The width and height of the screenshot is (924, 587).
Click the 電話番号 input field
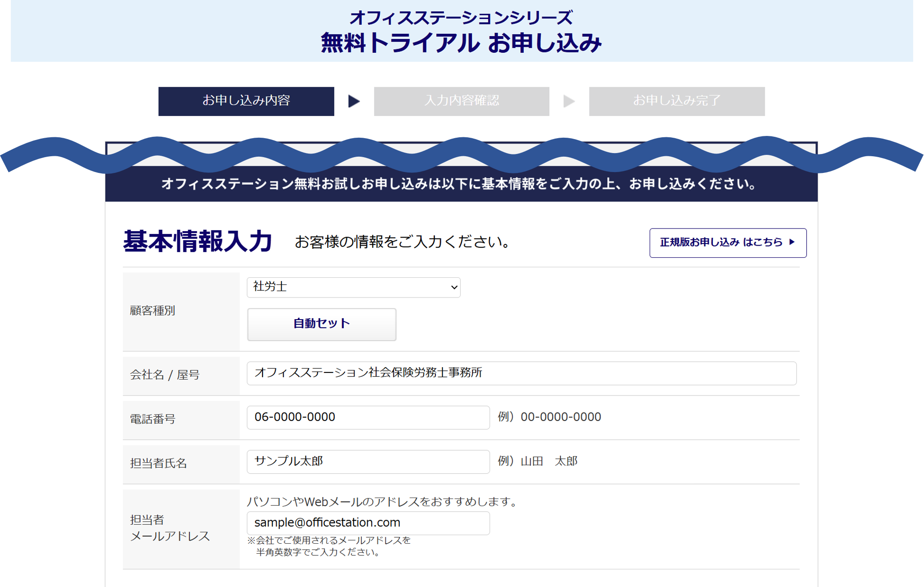(x=368, y=417)
